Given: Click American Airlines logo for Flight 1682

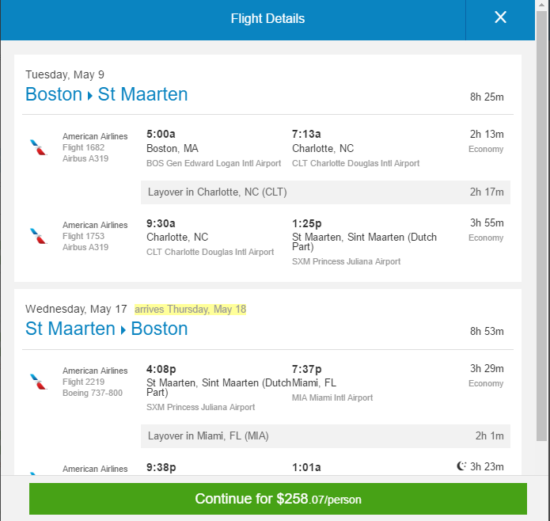Looking at the screenshot, I should coord(38,147).
